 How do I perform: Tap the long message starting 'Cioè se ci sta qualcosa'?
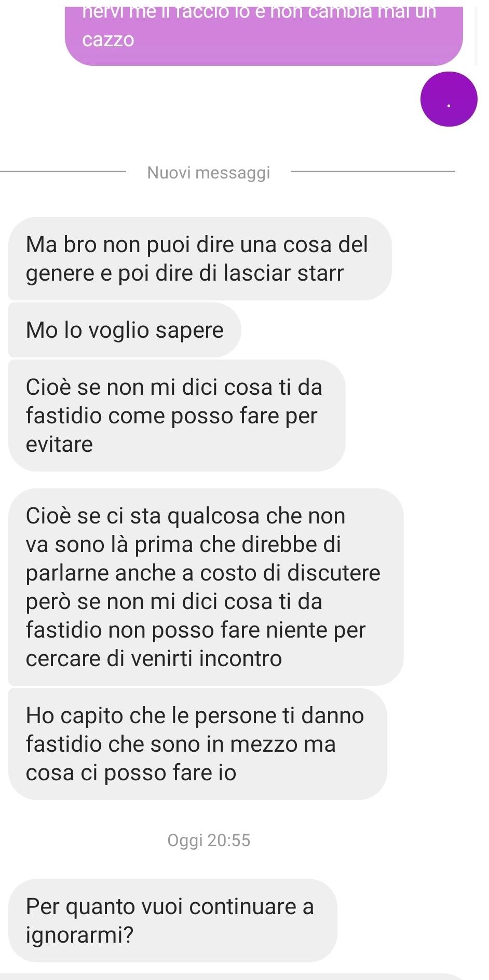click(x=206, y=587)
